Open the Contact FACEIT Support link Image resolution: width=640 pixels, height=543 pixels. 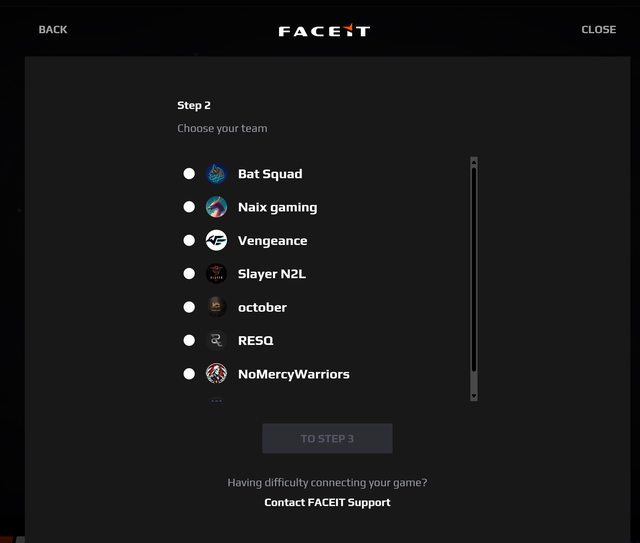point(327,502)
